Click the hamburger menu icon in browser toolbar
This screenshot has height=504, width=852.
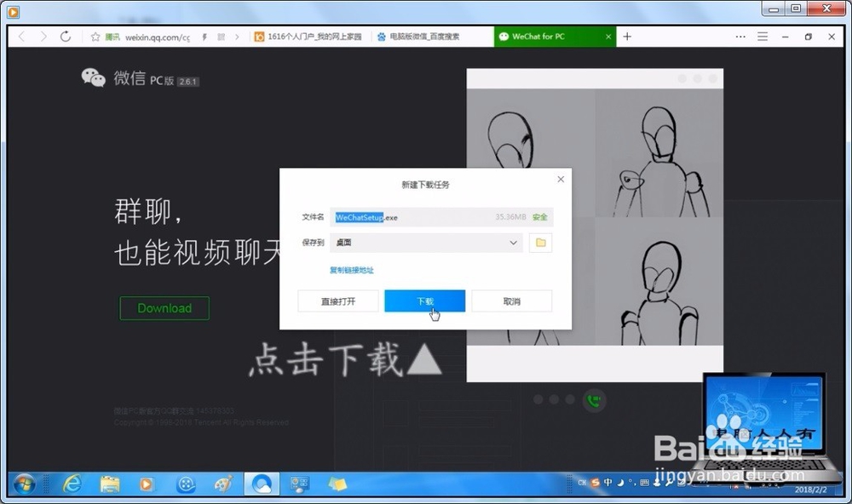point(763,37)
